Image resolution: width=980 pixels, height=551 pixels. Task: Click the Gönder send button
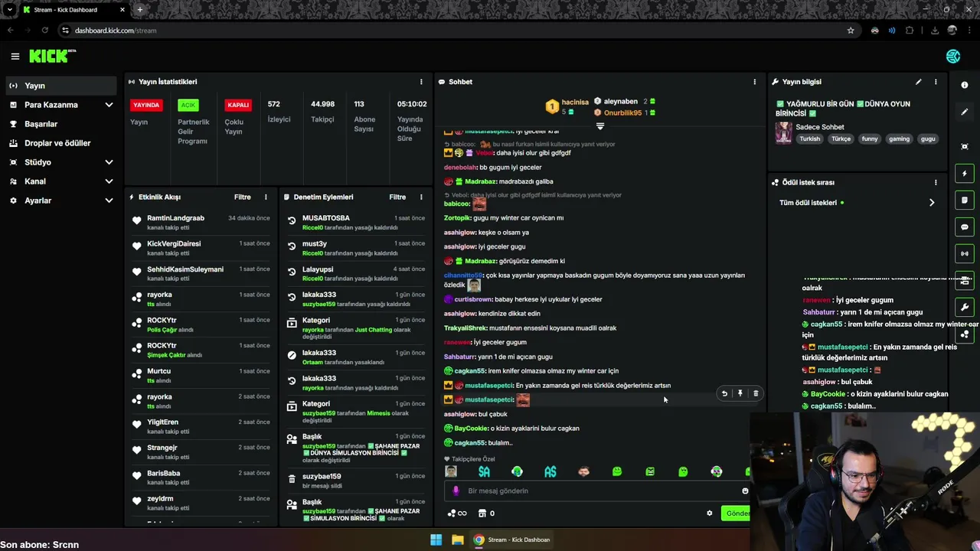[735, 514]
